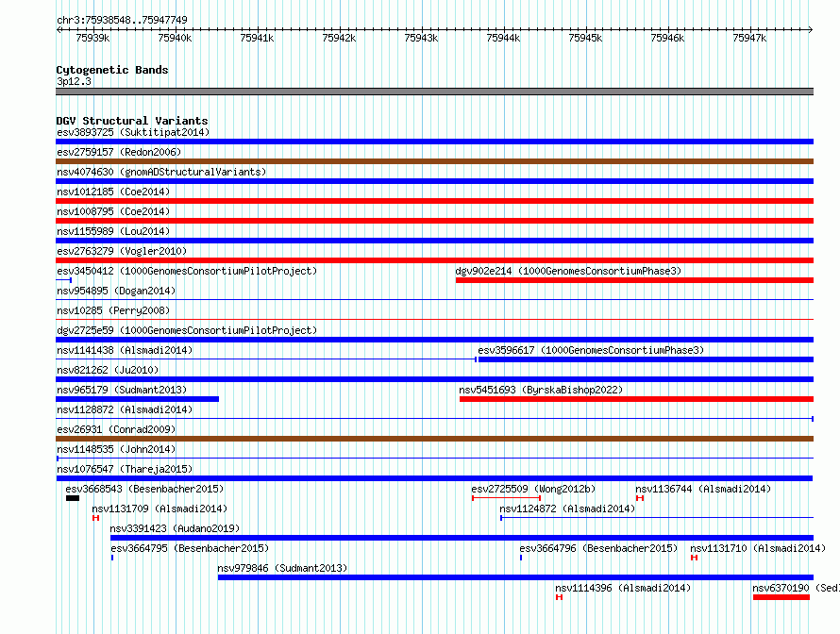Viewport: 840px width, 634px height.
Task: Click the small red nsv1131710 glyph
Action: tap(695, 558)
